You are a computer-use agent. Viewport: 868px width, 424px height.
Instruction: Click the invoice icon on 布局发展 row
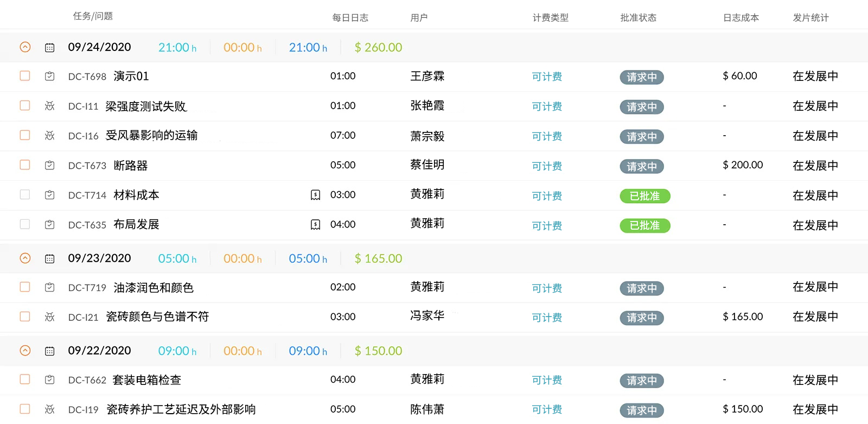(x=315, y=225)
